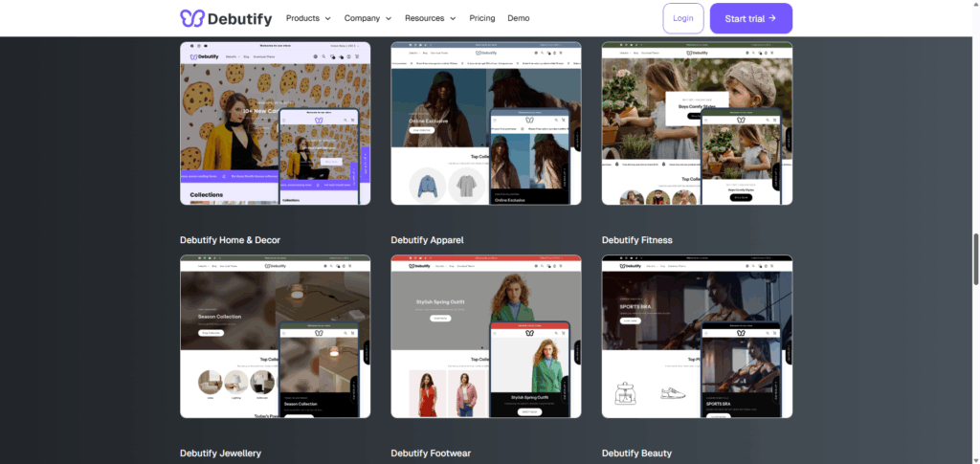Click the Login button
This screenshot has width=980, height=464.
tap(683, 18)
